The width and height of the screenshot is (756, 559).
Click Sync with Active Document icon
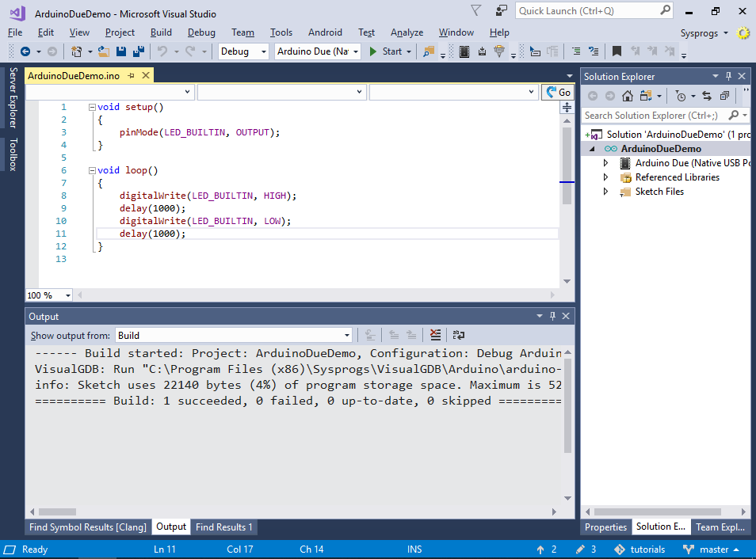pos(707,96)
